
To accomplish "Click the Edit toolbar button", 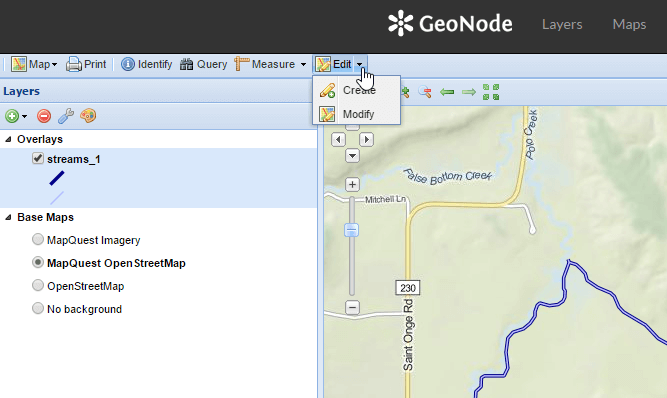I will coord(334,64).
